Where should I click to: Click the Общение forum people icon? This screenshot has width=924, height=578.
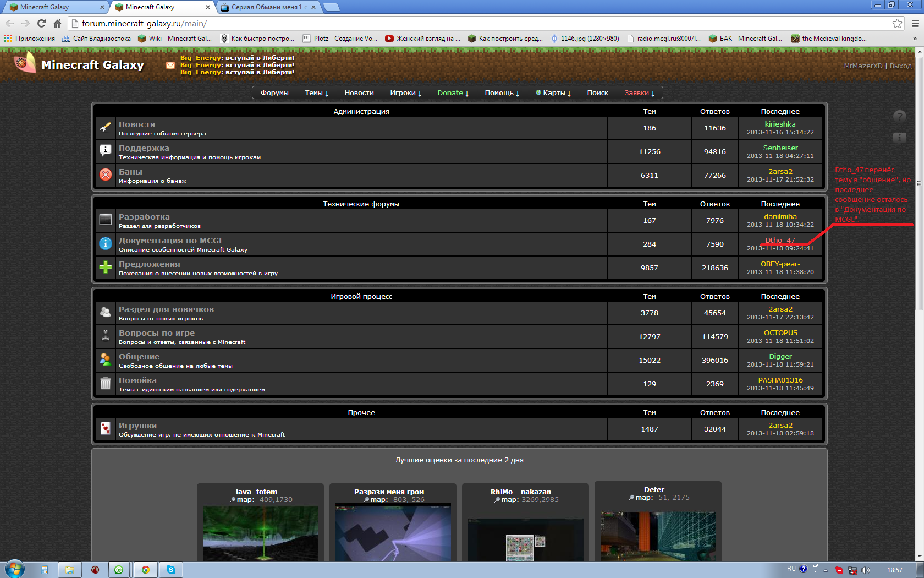[x=106, y=360]
